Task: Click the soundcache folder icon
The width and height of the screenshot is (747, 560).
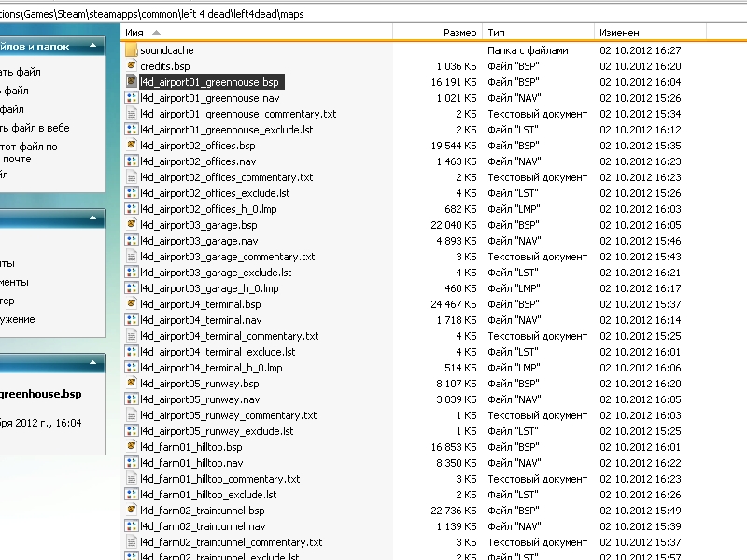Action: pos(131,50)
